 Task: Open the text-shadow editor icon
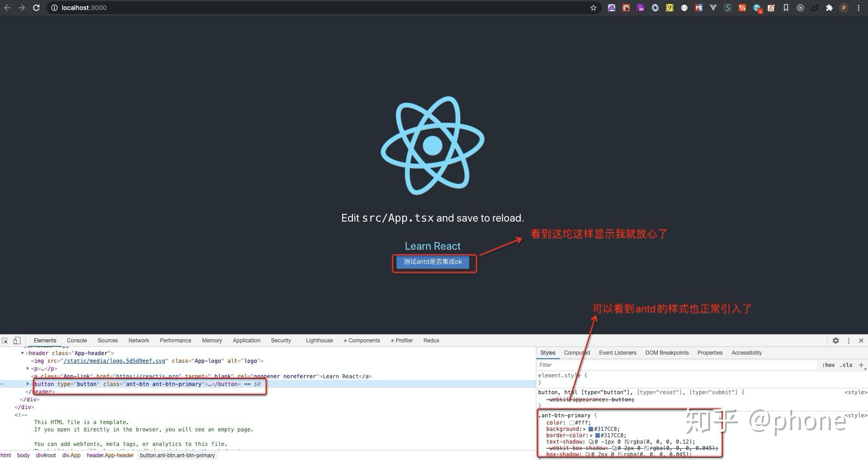pos(591,442)
